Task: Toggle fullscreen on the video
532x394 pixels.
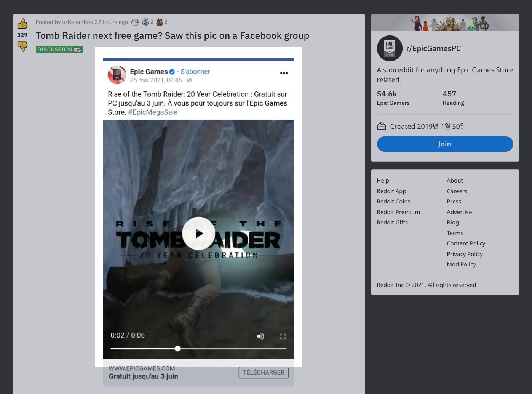Action: pos(283,336)
